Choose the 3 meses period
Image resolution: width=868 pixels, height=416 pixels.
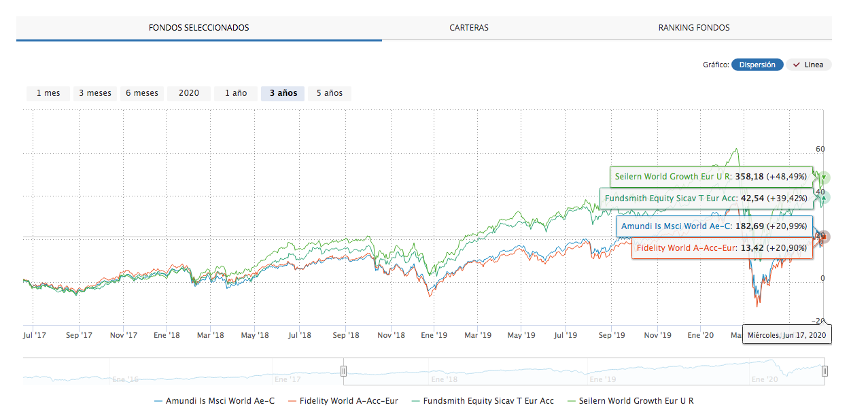click(95, 93)
